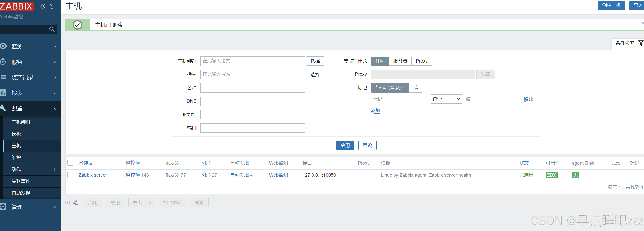Screen dimensions: 644x231
Task: Click the DNS filter input field
Action: (x=252, y=101)
